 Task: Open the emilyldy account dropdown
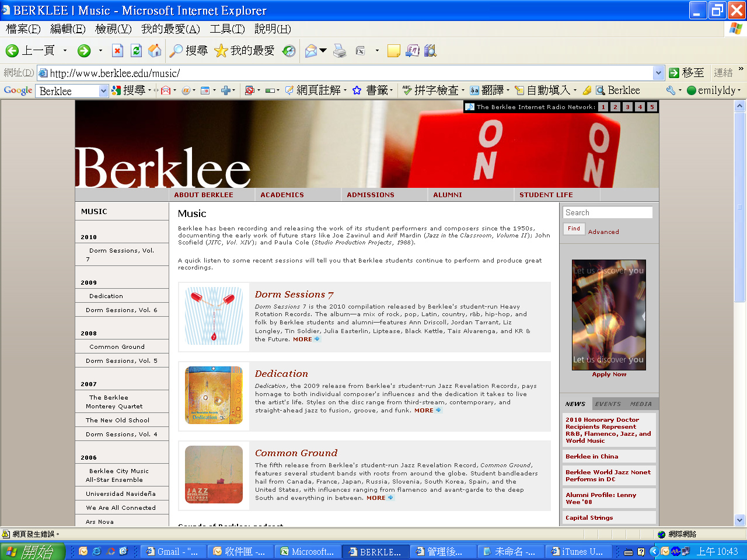coord(714,90)
